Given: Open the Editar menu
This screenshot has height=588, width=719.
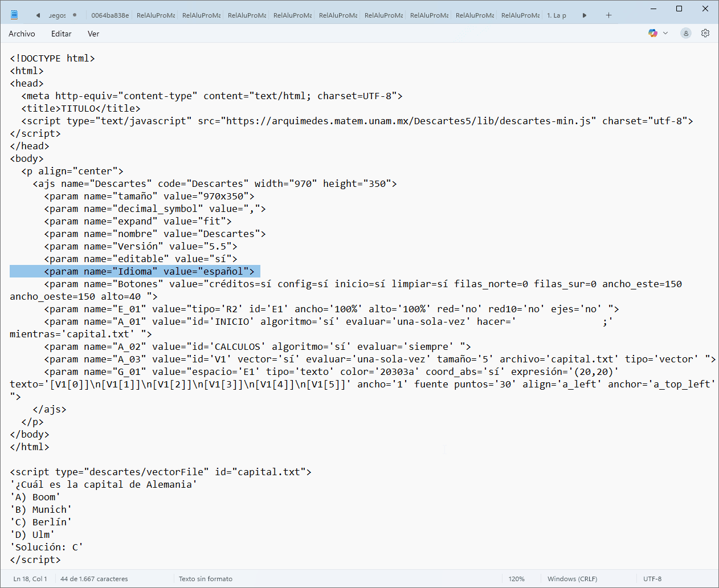Looking at the screenshot, I should [61, 34].
